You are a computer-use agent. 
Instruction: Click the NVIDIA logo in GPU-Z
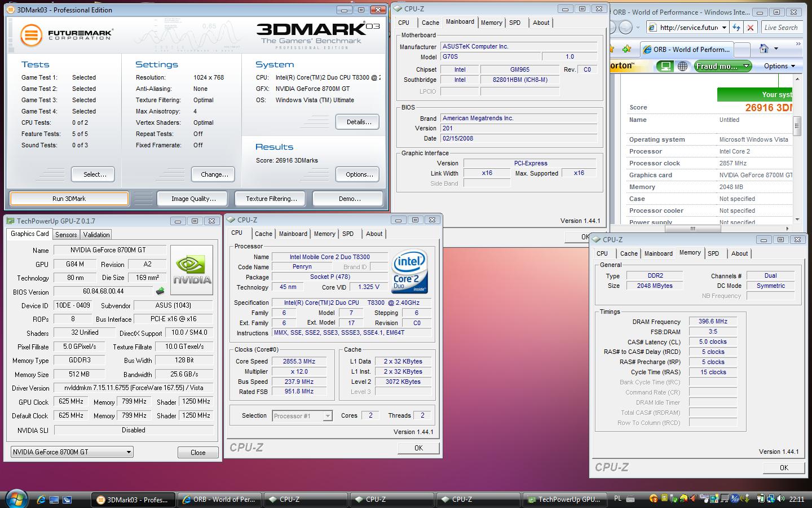point(192,270)
